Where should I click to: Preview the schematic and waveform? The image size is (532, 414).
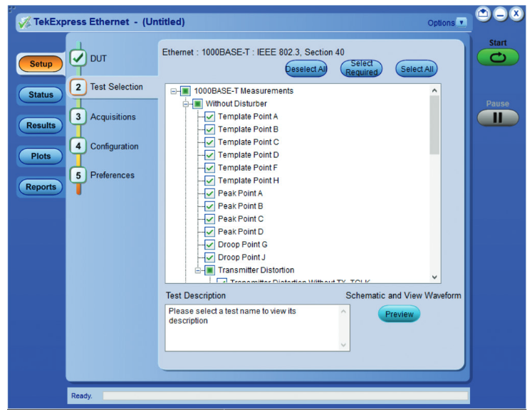click(x=399, y=314)
